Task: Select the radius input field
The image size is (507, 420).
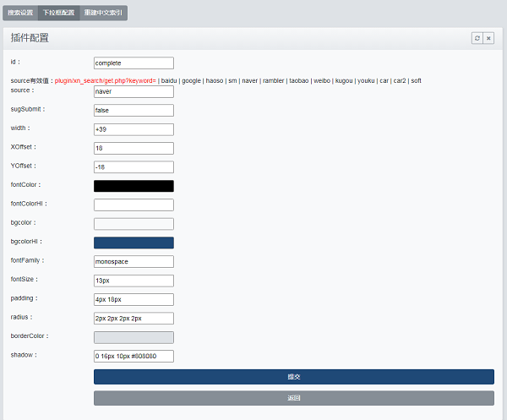Action: point(134,319)
